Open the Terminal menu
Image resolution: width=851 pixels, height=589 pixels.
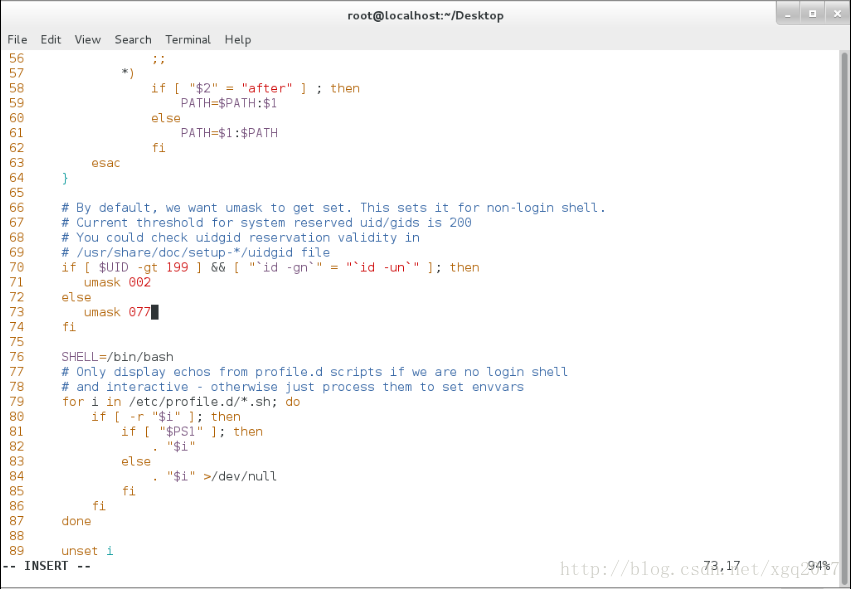188,40
